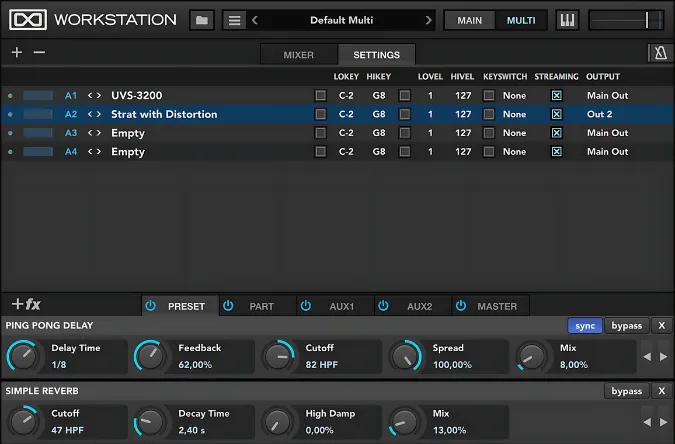The height and width of the screenshot is (444, 675).
Task: Show the virtual keyboard icon
Action: pos(567,20)
